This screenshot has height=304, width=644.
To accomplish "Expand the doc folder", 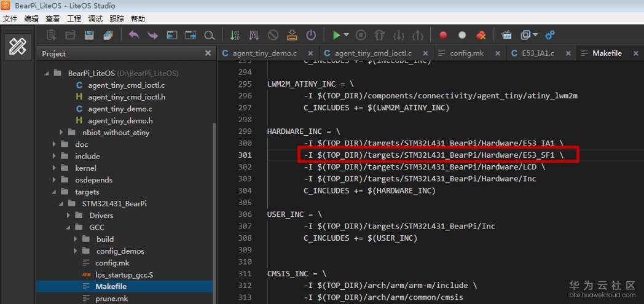I will (x=54, y=144).
